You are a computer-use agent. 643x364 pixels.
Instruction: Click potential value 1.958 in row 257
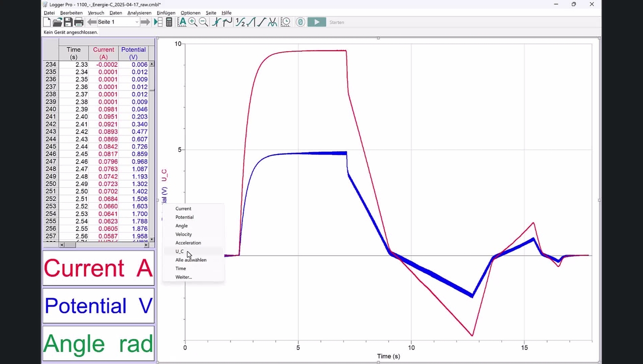coord(140,236)
